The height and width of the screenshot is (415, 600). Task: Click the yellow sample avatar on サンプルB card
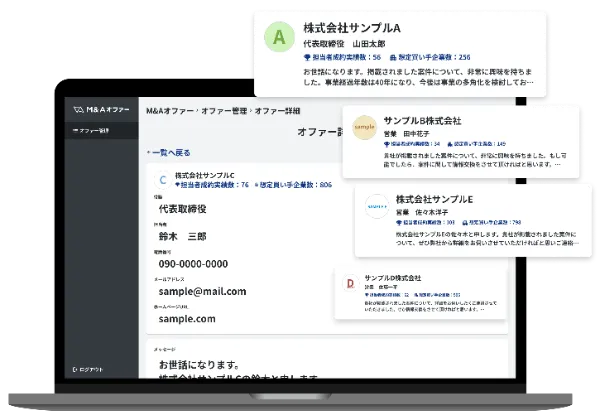tap(364, 127)
